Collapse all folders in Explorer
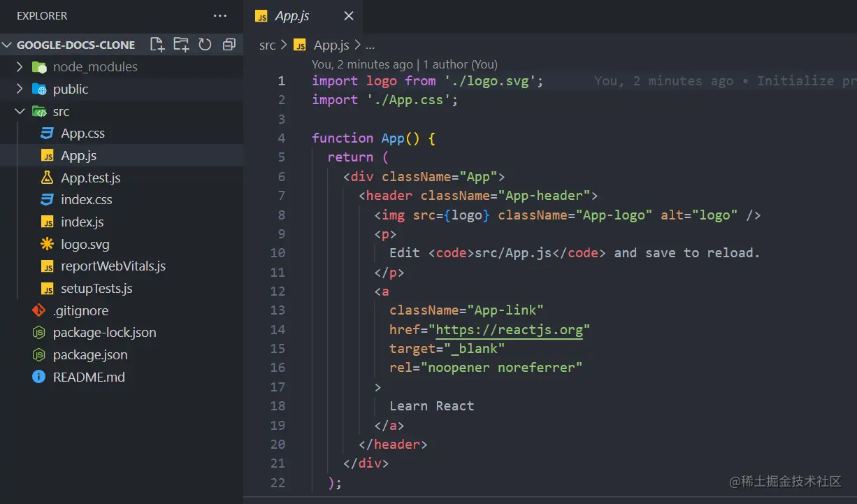The height and width of the screenshot is (504, 857). 229,44
